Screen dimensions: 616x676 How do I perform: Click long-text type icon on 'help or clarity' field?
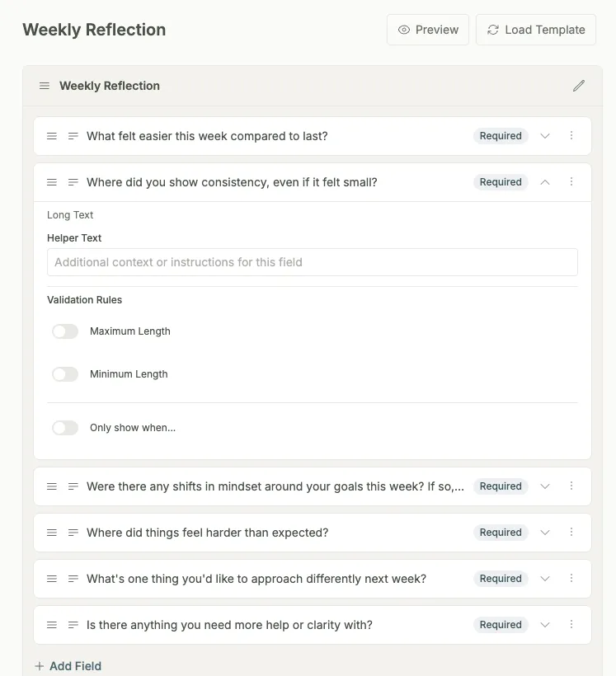pyautogui.click(x=73, y=625)
